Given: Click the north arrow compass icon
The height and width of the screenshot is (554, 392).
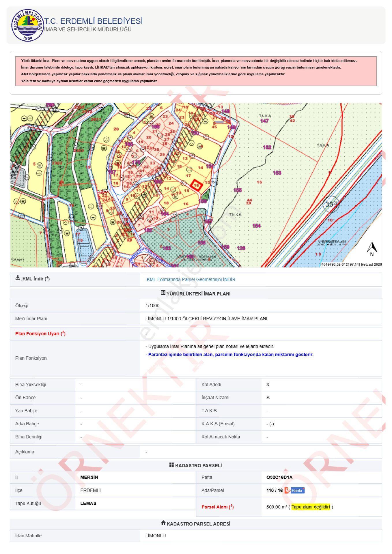Looking at the screenshot, I should point(372,249).
